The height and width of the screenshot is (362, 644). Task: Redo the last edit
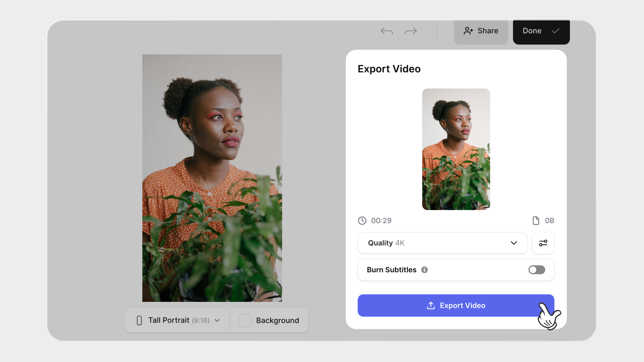coord(411,31)
